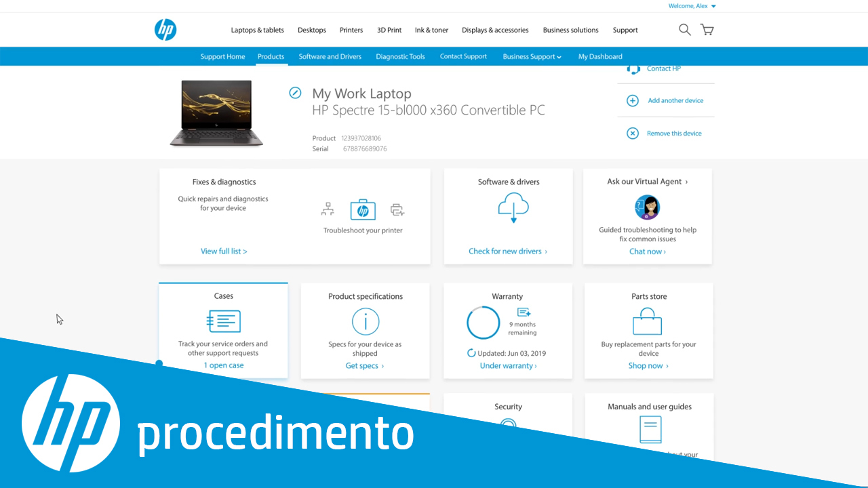The image size is (868, 488).
Task: Expand the Ask our Virtual Agent chevron
Action: pyautogui.click(x=686, y=182)
